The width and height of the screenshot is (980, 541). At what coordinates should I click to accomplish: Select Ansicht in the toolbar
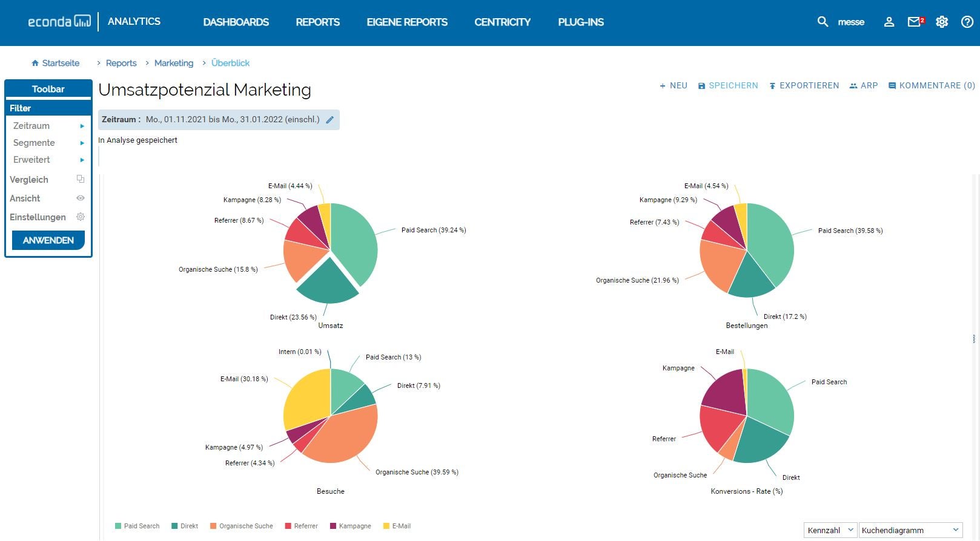pyautogui.click(x=25, y=198)
